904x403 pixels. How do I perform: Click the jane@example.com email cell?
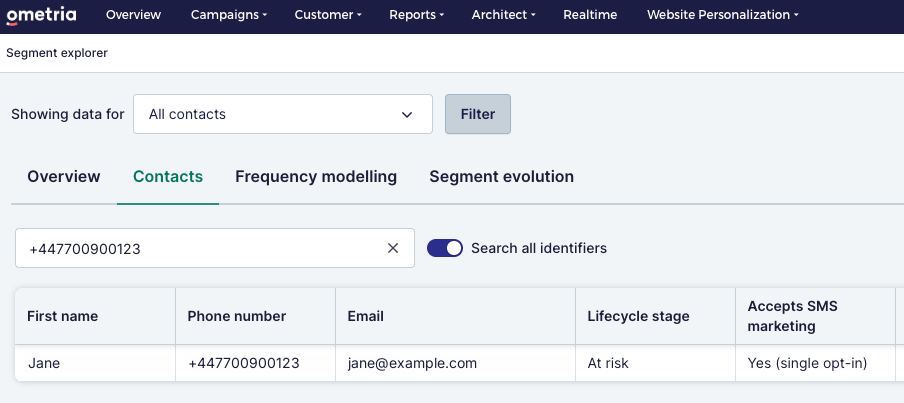pyautogui.click(x=455, y=363)
